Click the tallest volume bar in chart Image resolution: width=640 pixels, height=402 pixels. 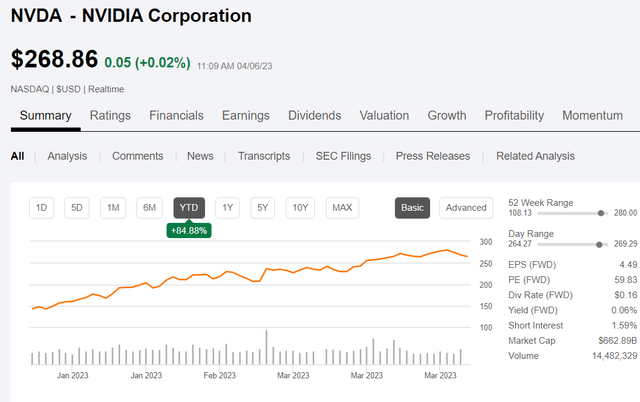[267, 347]
